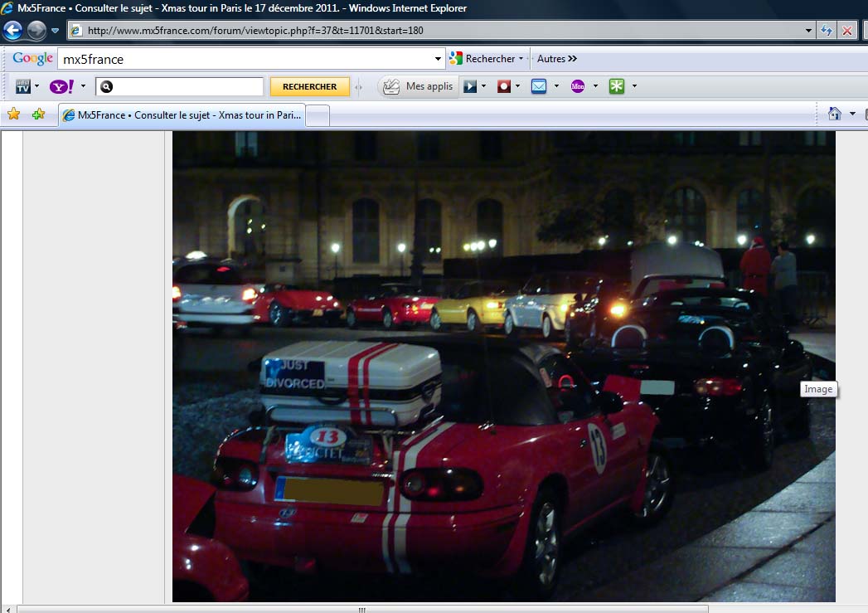
Task: Click the mail envelope icon
Action: [x=539, y=86]
